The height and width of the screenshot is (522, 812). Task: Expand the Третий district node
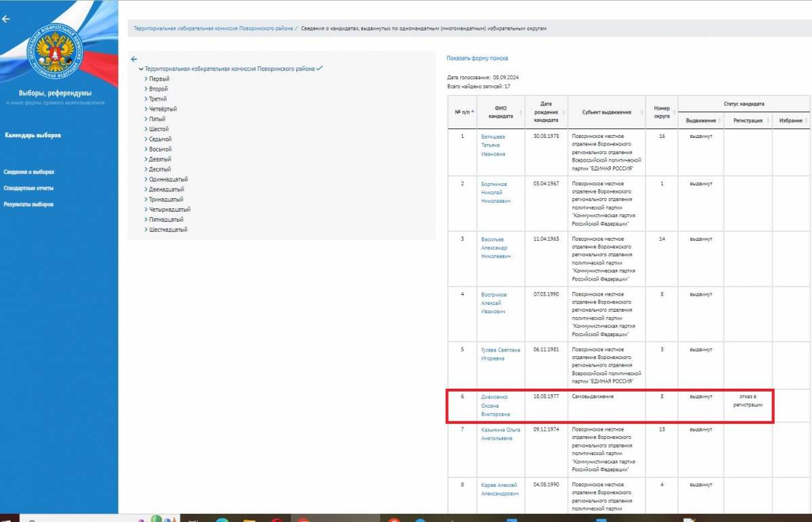(145, 99)
